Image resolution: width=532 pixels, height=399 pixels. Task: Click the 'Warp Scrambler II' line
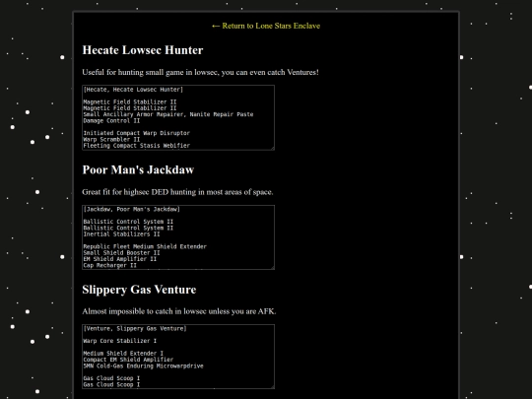click(x=111, y=140)
